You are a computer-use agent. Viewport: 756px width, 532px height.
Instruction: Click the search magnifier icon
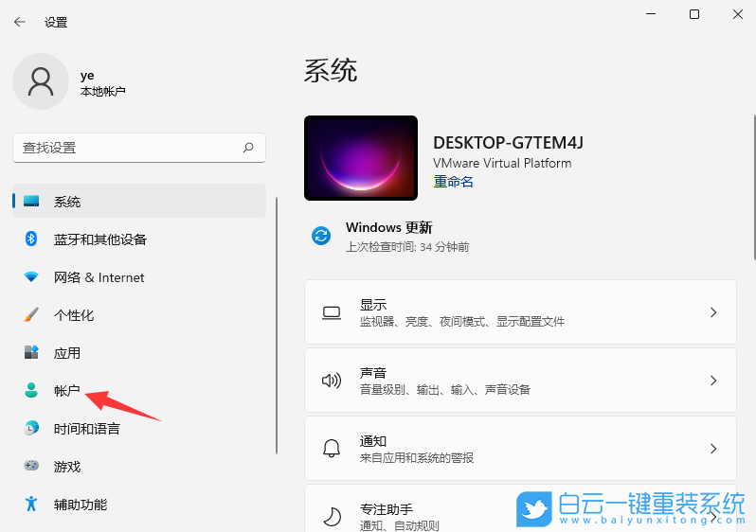coord(248,148)
